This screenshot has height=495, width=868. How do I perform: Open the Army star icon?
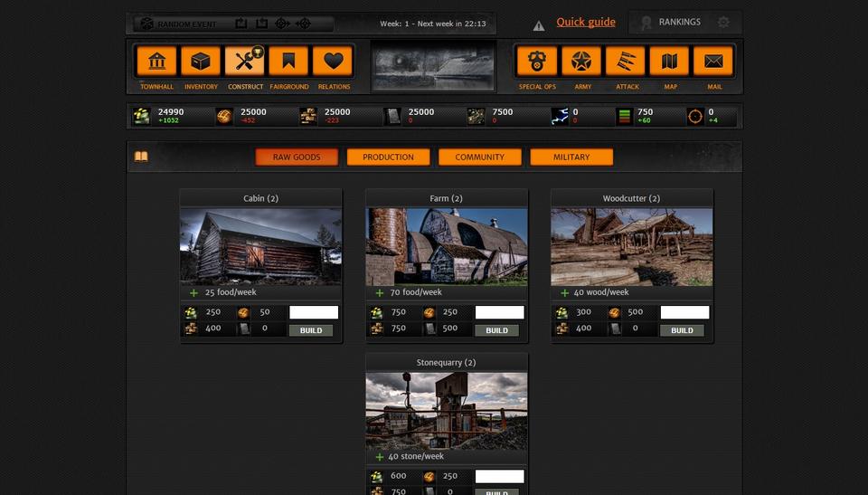581,62
